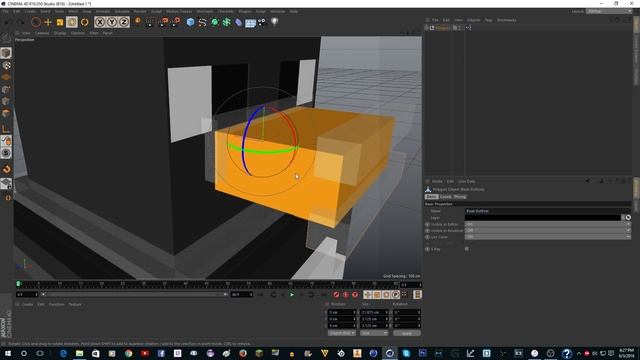Click the object Name input field
The width and height of the screenshot is (640, 360).
[548, 211]
